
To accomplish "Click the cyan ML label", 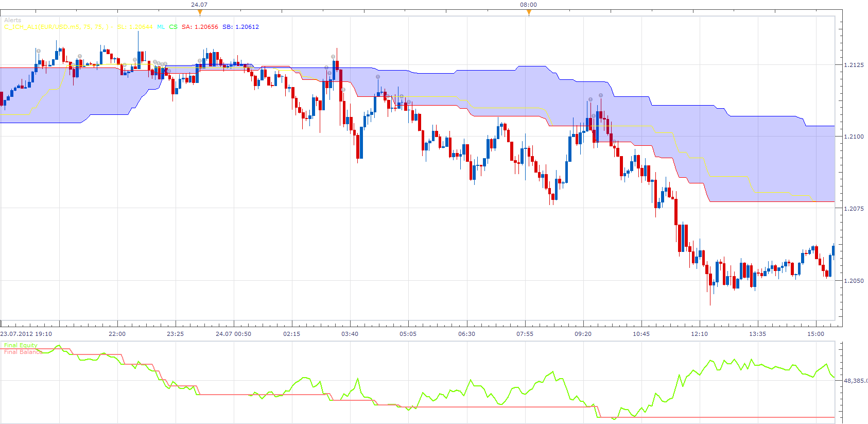I will point(161,27).
